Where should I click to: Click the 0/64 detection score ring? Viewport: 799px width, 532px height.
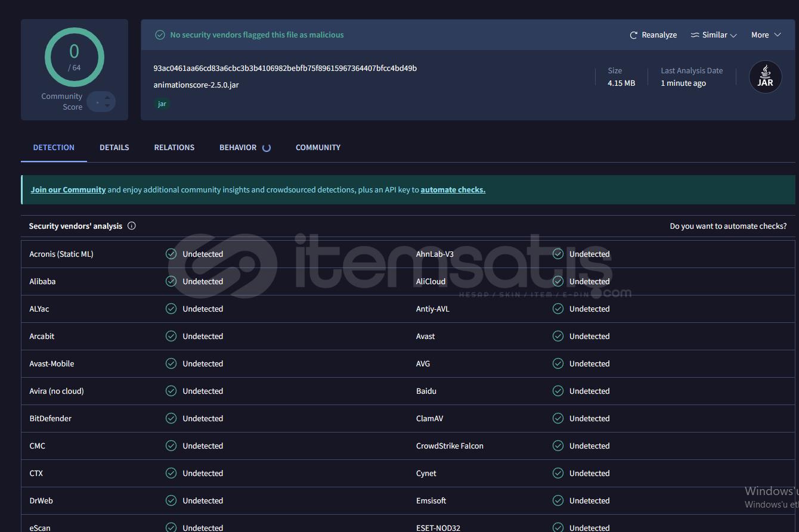coord(75,58)
